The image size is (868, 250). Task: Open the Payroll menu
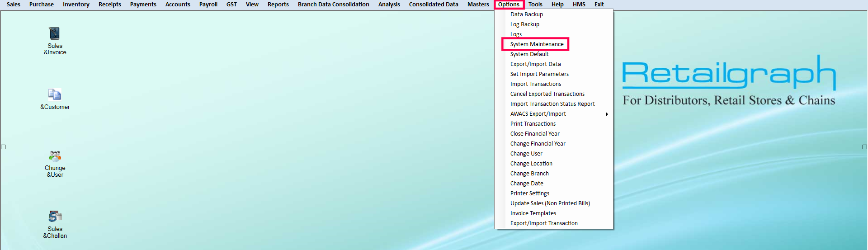click(208, 5)
